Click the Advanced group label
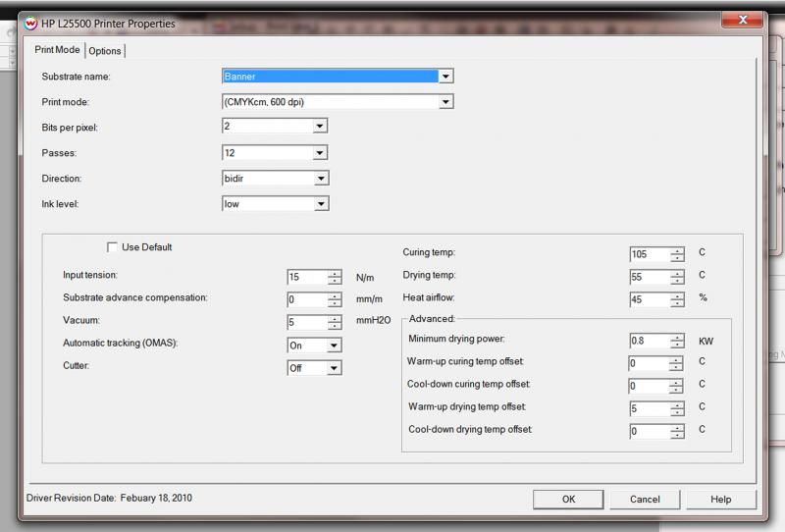Screen dimensions: 785x532 click(x=432, y=319)
